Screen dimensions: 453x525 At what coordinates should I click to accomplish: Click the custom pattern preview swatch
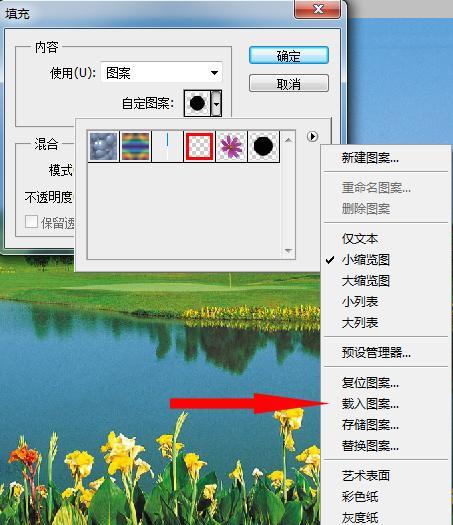pyautogui.click(x=197, y=103)
